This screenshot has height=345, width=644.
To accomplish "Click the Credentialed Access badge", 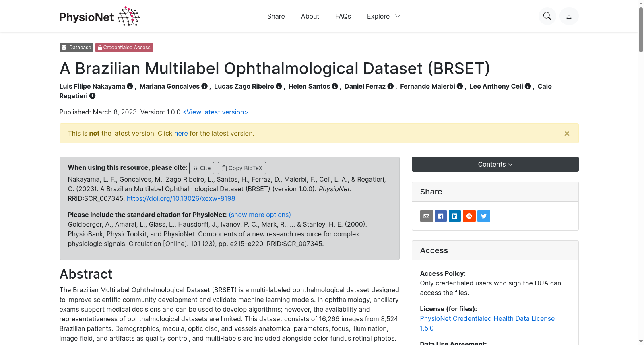I will point(124,48).
